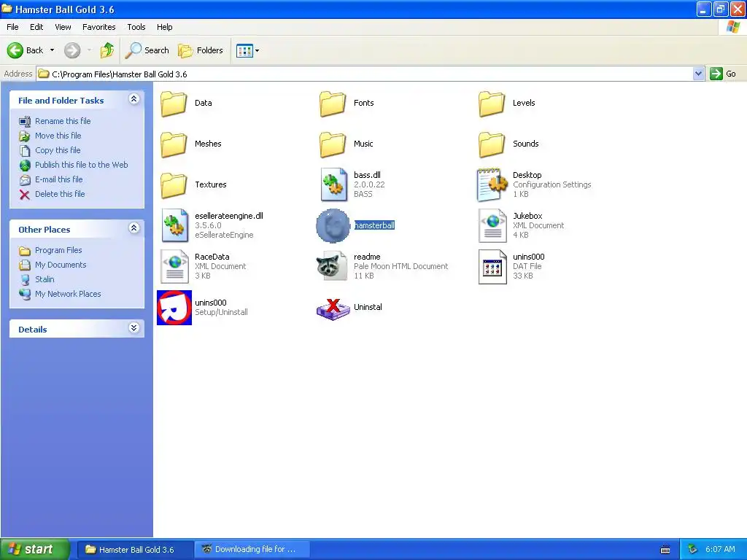747x560 pixels.
Task: Open the Music folder icon
Action: [x=333, y=144]
